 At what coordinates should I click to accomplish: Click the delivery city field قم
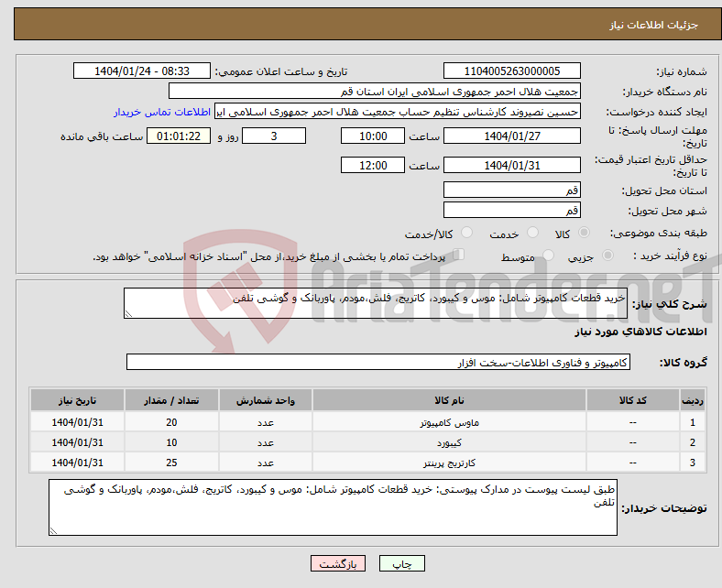(511, 210)
